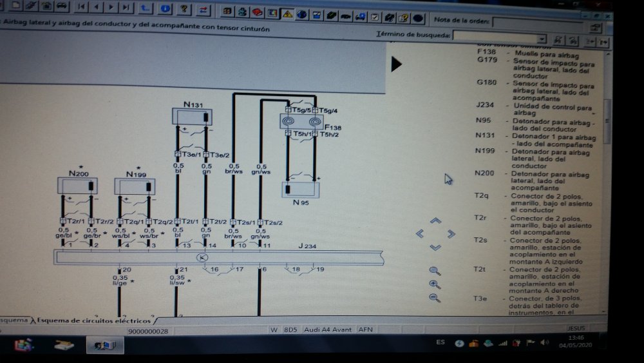
Task: Click the zoom out magnifier icon
Action: coord(435,298)
